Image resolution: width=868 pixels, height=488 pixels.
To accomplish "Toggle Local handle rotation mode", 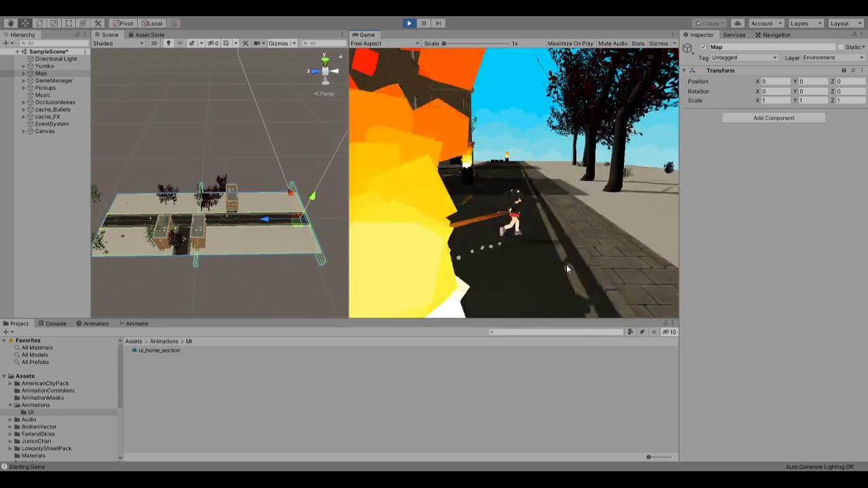I will (152, 23).
